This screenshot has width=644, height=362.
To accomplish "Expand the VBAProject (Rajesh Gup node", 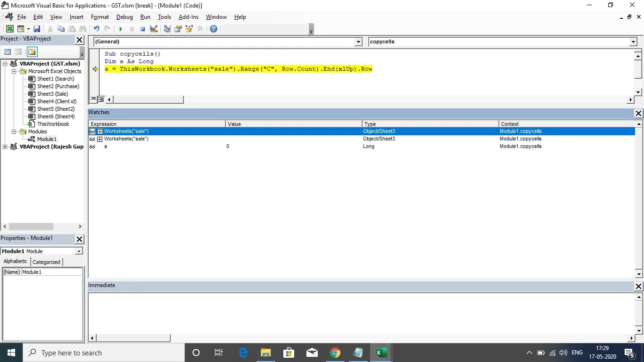I will (5, 147).
